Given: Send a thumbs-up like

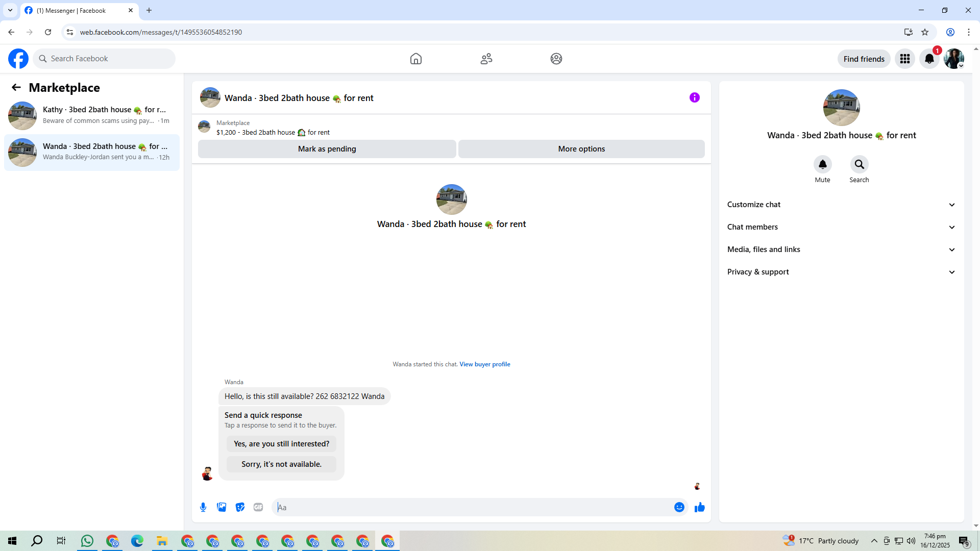Looking at the screenshot, I should [700, 507].
